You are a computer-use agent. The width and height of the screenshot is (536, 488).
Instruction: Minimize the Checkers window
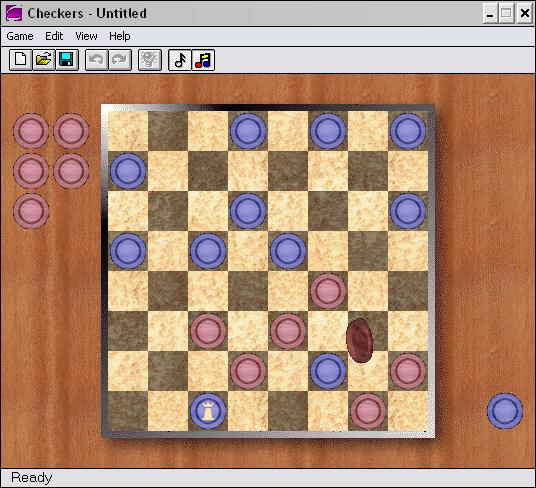pyautogui.click(x=490, y=14)
